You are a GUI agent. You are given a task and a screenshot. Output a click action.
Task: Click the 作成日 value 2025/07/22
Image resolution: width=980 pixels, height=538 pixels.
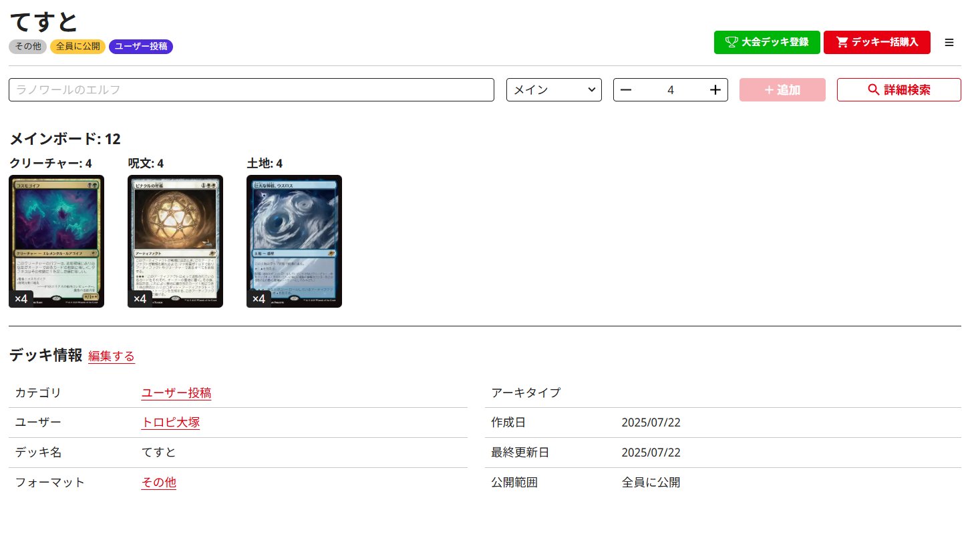(651, 423)
